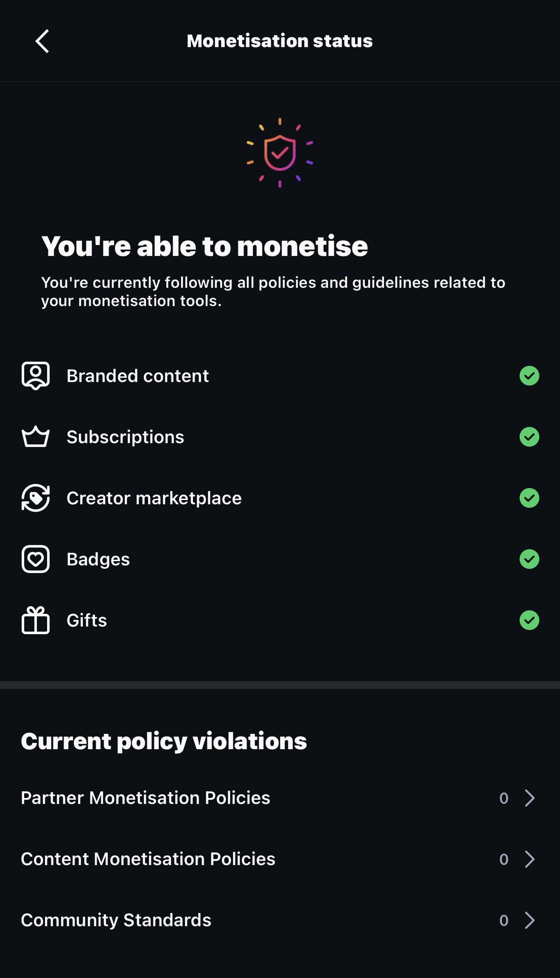Tap the Creator marketplace tag icon
The width and height of the screenshot is (560, 978).
coord(36,498)
